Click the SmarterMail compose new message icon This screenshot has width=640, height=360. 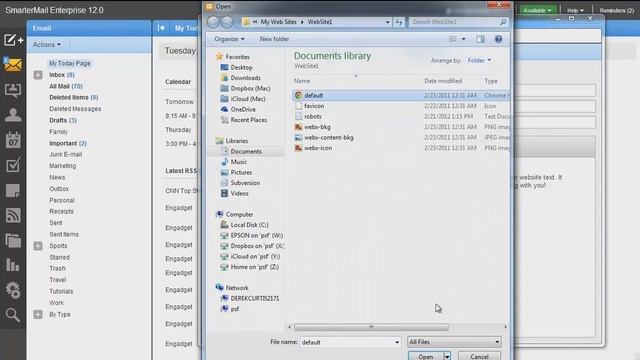pyautogui.click(x=13, y=40)
